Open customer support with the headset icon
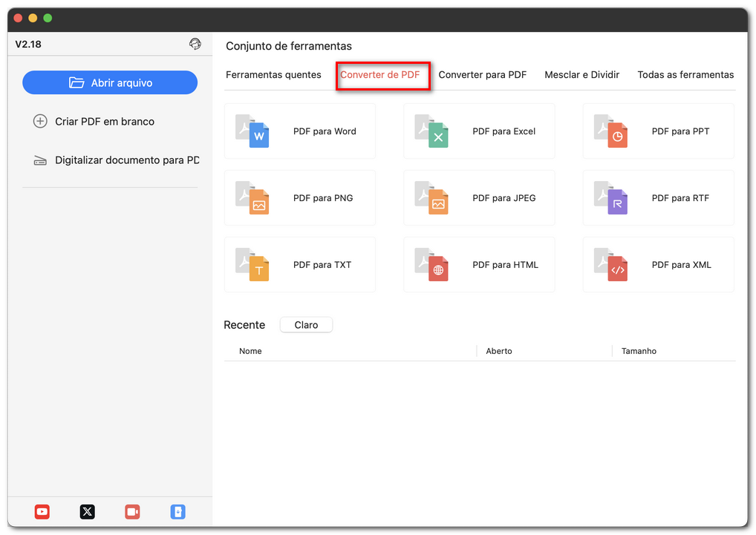 (195, 44)
